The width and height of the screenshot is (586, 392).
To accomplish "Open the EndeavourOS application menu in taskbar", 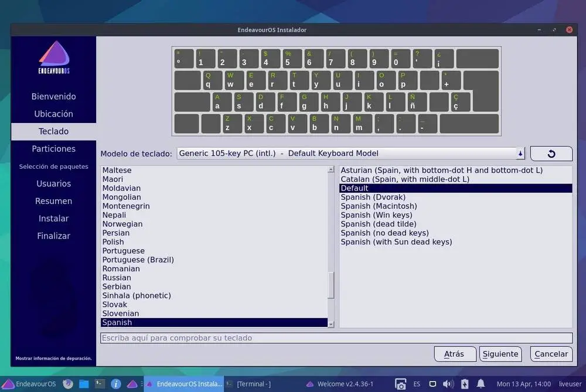I will point(29,384).
